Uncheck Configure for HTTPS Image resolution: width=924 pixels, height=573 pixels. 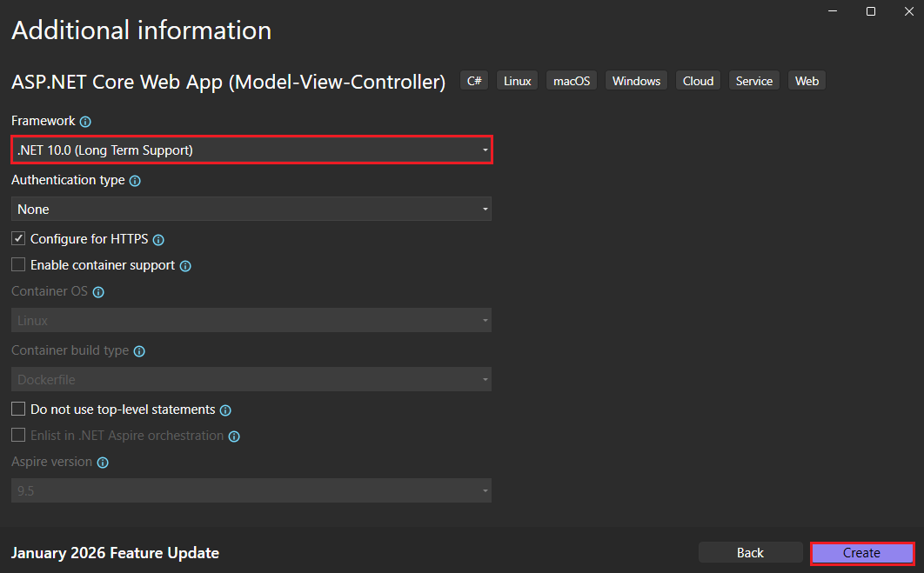pyautogui.click(x=18, y=238)
